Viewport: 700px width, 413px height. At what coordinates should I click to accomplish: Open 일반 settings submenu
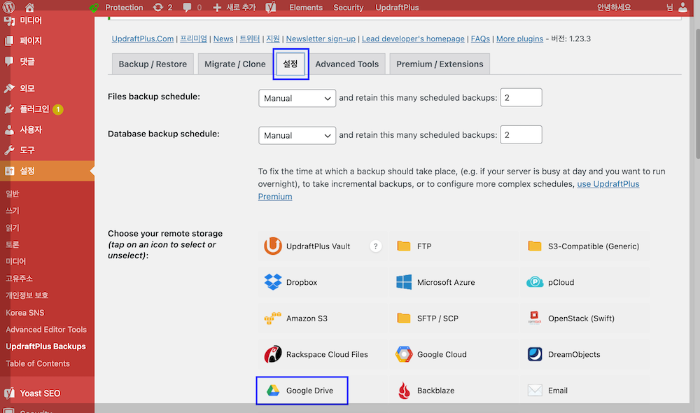point(12,193)
